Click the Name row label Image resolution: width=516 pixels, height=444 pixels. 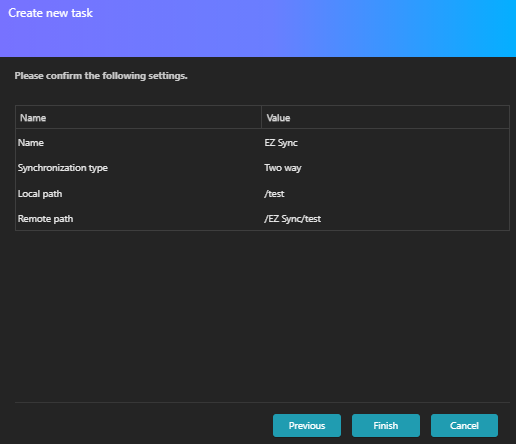coord(31,143)
